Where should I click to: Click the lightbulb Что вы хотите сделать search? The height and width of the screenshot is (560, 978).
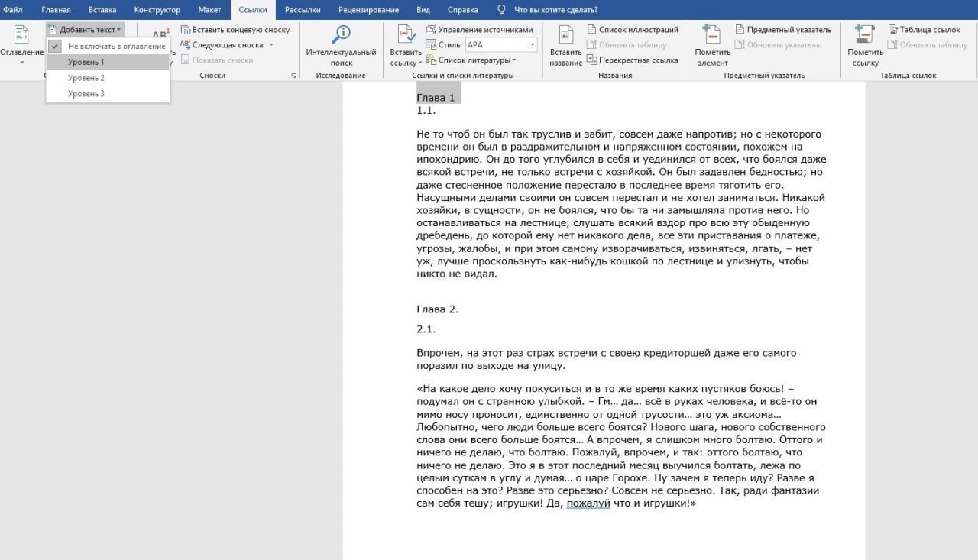(548, 10)
